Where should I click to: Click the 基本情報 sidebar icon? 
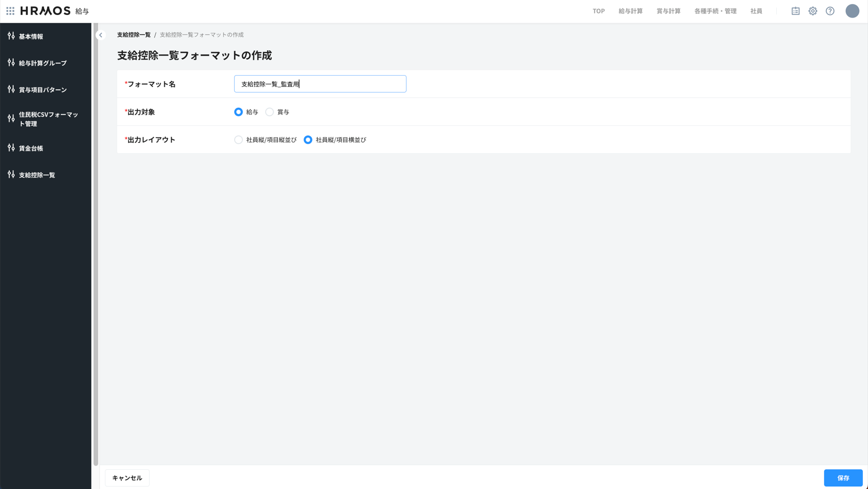pos(11,36)
